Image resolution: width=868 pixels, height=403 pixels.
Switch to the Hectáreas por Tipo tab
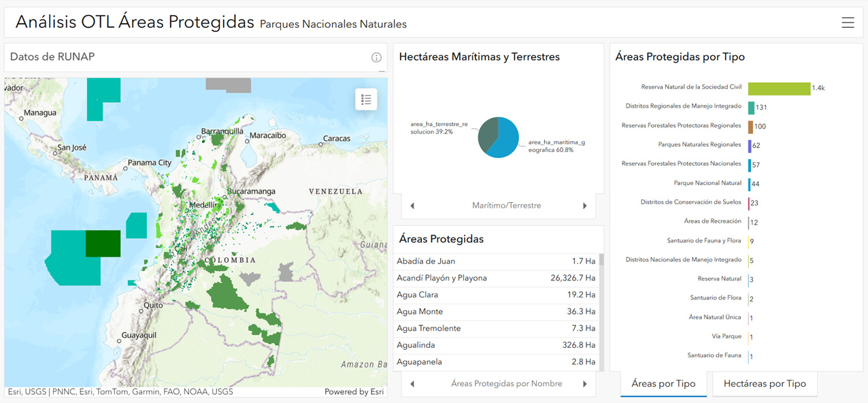pyautogui.click(x=765, y=384)
